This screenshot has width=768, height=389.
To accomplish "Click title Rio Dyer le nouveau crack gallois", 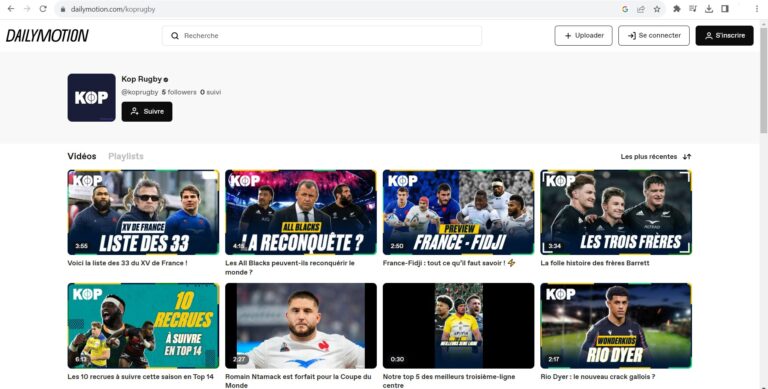I will (598, 377).
